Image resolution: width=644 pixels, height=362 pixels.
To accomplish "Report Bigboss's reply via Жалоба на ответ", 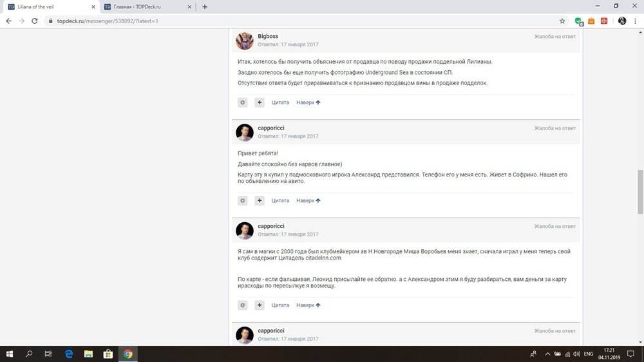I will 554,36.
